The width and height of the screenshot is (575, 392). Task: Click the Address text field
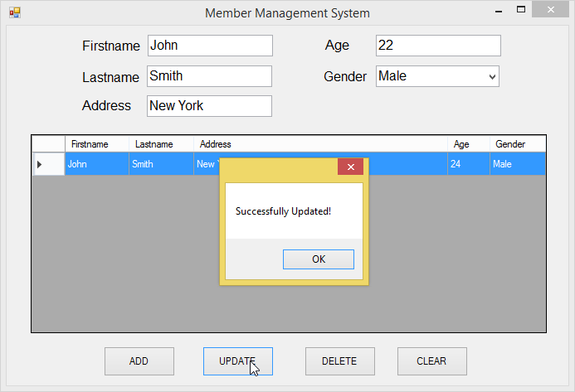(x=209, y=106)
